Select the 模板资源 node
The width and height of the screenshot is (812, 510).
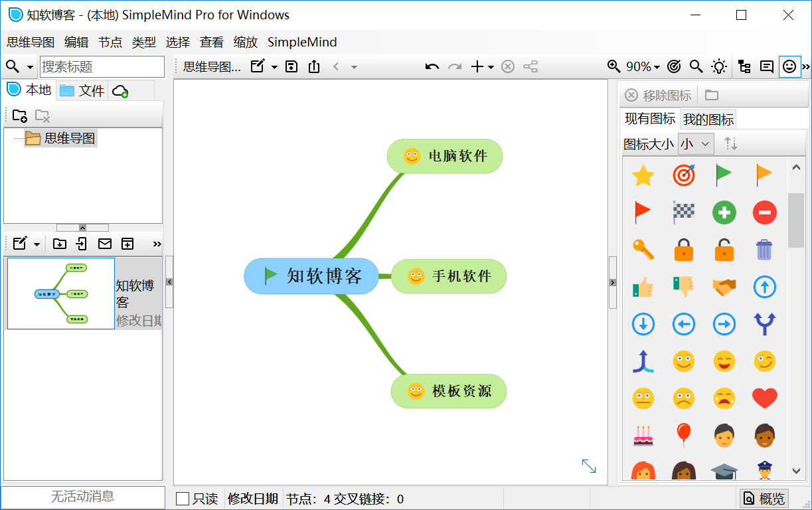449,391
